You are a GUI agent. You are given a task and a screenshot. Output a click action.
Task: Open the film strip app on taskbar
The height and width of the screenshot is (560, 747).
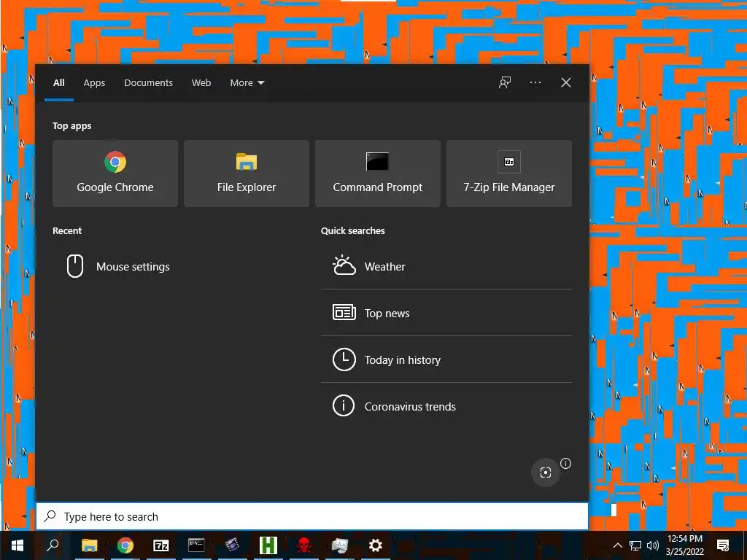232,545
